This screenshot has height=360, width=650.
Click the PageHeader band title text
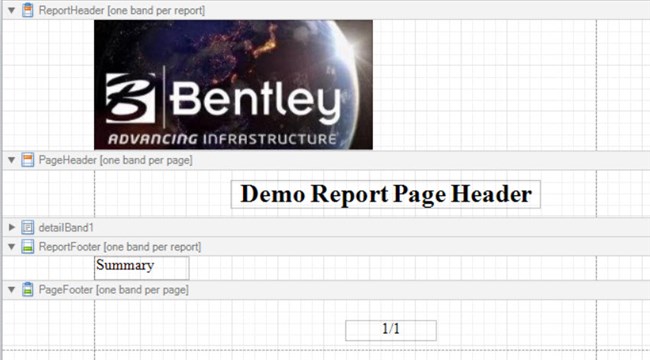[x=115, y=160]
